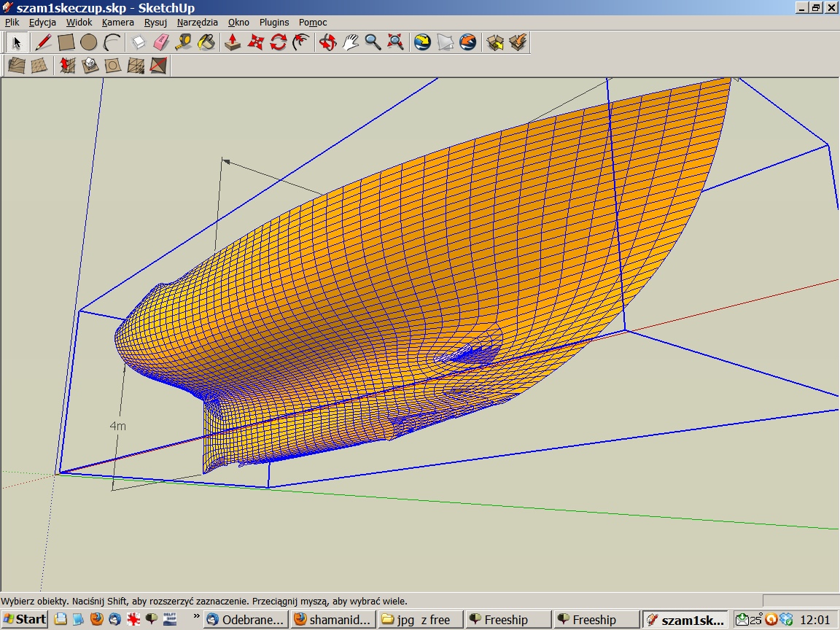The height and width of the screenshot is (630, 840).
Task: Open the Plugins menu
Action: point(274,23)
